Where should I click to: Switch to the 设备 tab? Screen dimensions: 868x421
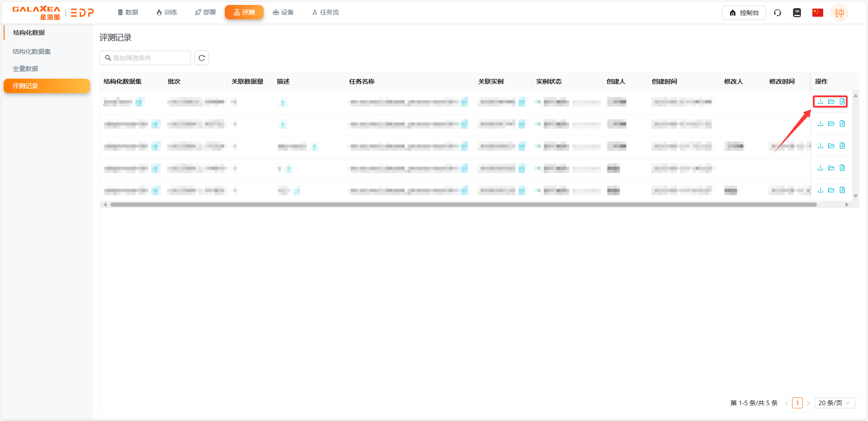[x=283, y=12]
